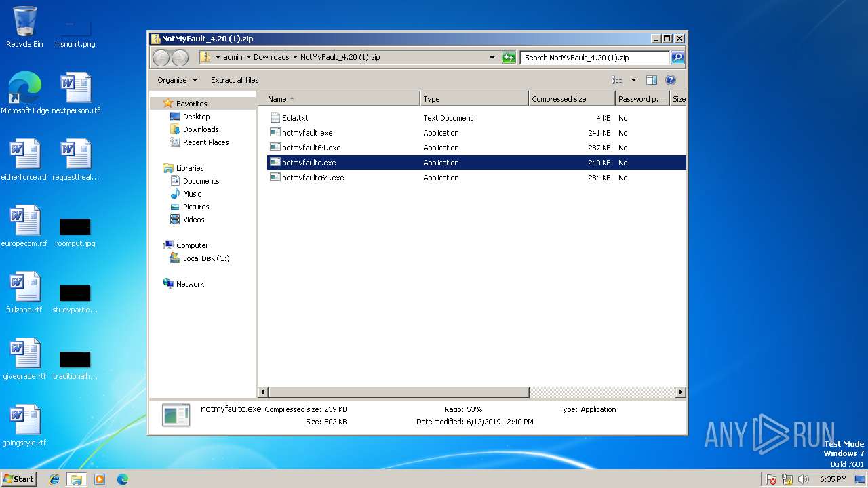Open Downloads in Favorites sidebar
This screenshot has height=488, width=868.
(x=201, y=129)
